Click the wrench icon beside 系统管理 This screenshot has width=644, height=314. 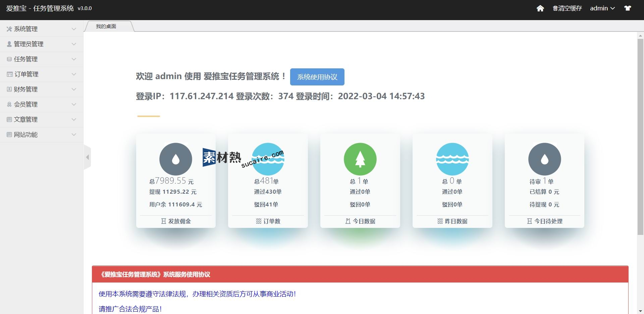tap(9, 29)
